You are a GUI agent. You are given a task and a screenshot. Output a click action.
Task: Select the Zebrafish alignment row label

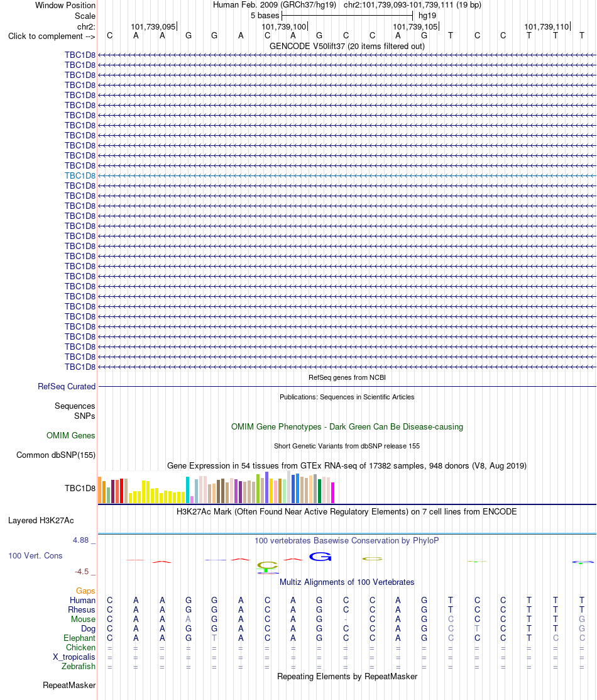pos(78,666)
